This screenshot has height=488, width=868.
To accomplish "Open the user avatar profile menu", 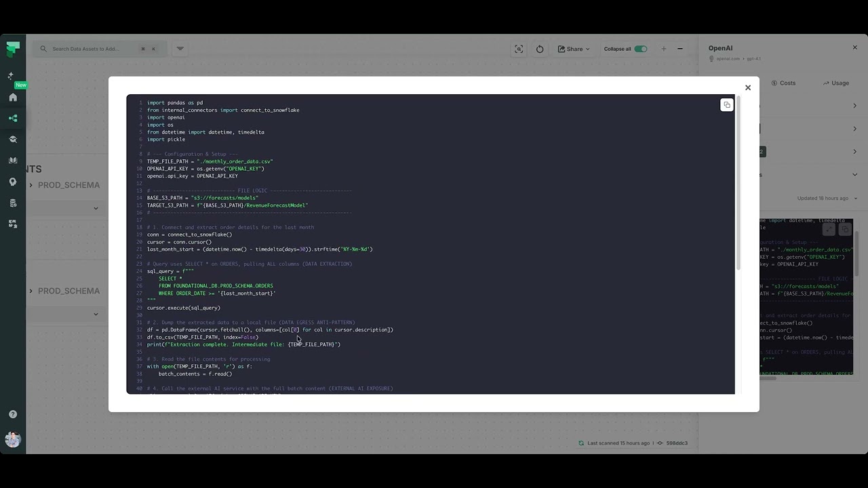I will click(x=13, y=439).
